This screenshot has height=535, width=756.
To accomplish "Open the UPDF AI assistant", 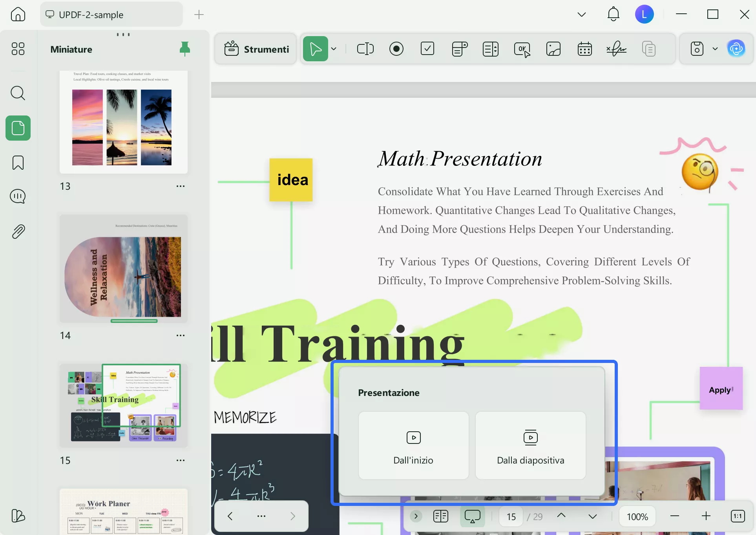I will [x=736, y=49].
